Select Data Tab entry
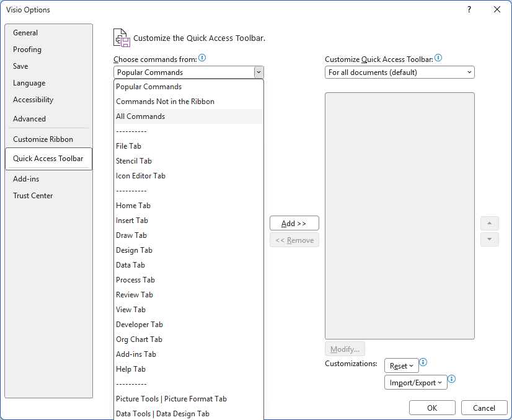This screenshot has height=420, width=512. 188,265
